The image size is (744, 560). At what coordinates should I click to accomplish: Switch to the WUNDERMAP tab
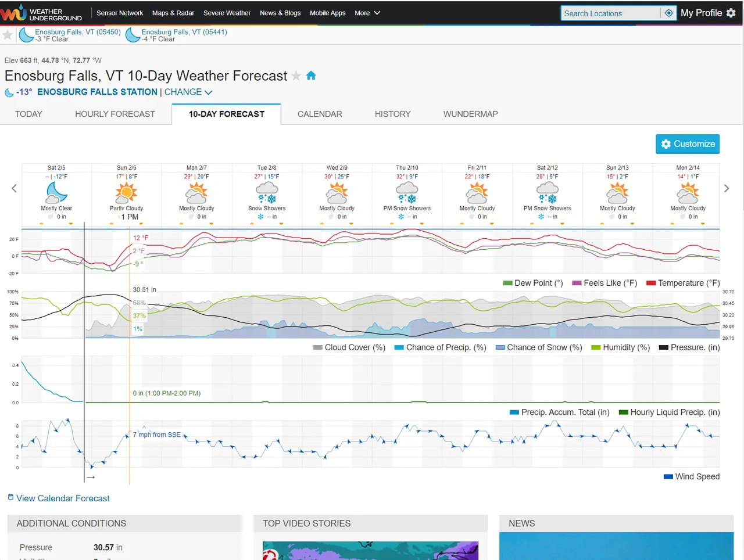click(x=471, y=114)
